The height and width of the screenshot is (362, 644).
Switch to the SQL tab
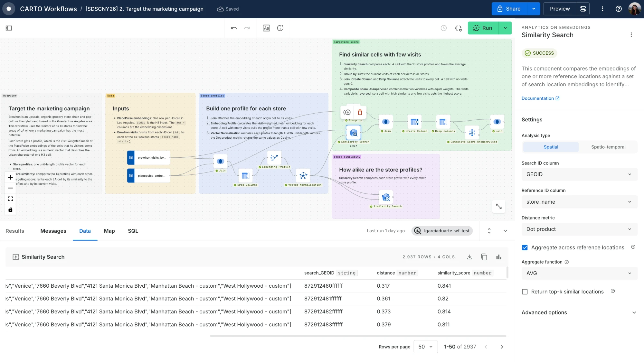tap(133, 231)
